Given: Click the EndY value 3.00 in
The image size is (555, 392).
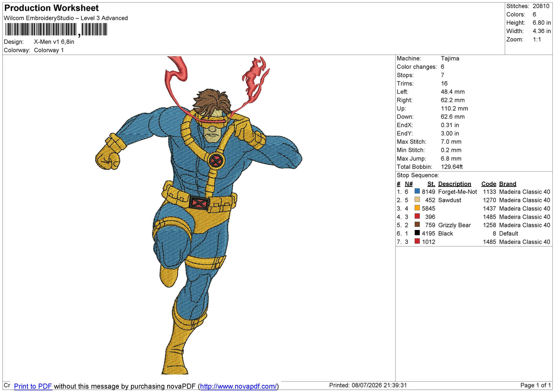Looking at the screenshot, I should tap(450, 134).
